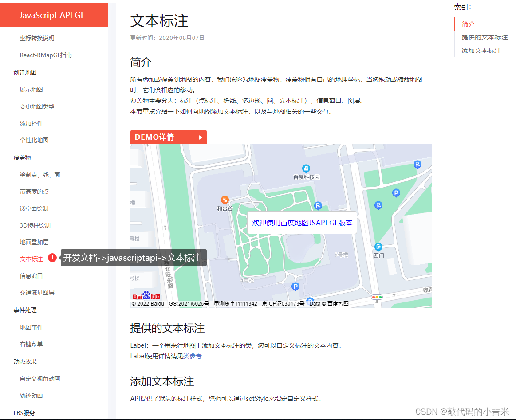The height and width of the screenshot is (420, 516).
Task: Expand the LBS服务 section
Action: [20, 413]
